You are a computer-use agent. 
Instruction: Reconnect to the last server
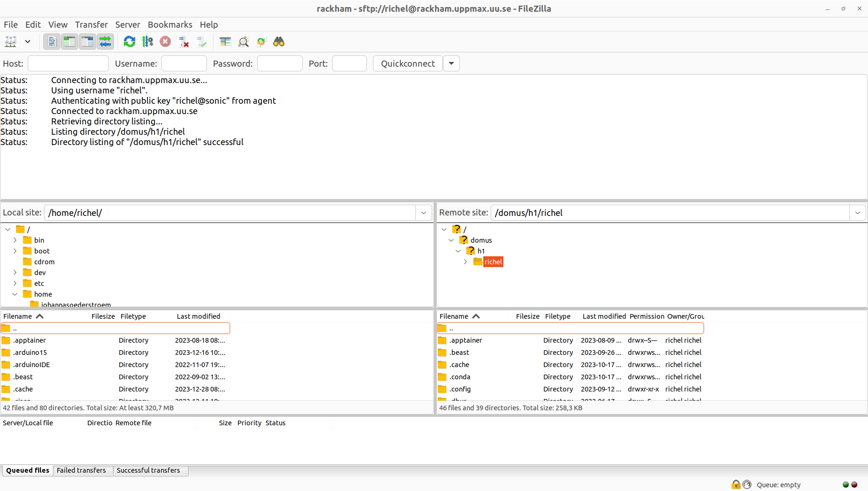[201, 42]
